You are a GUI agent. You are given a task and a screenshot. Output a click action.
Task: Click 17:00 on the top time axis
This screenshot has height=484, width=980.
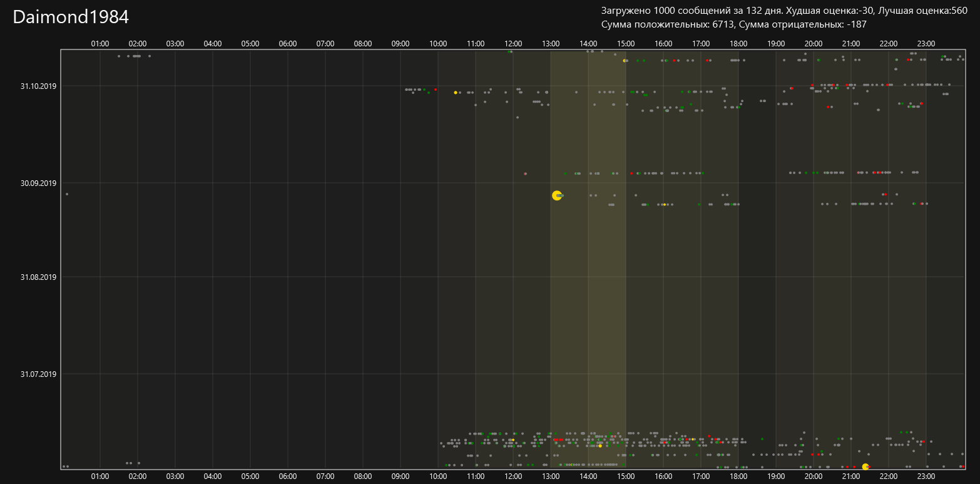pyautogui.click(x=701, y=44)
